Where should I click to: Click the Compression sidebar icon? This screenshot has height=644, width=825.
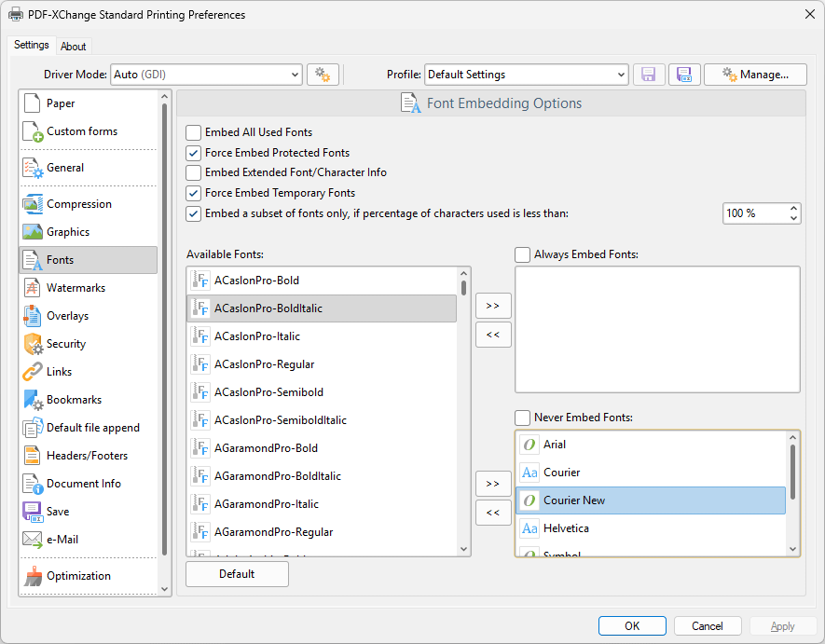click(33, 204)
